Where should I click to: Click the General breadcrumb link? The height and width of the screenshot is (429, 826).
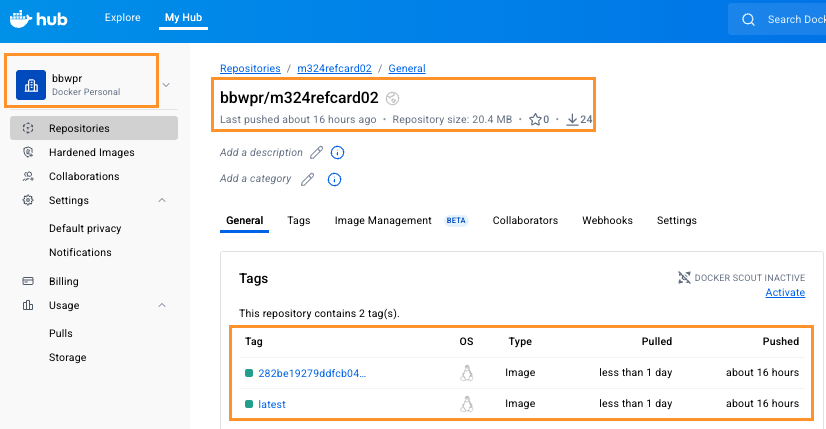point(407,69)
